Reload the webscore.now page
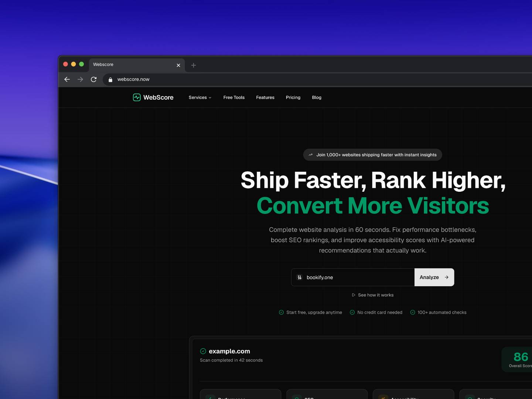The image size is (532, 399). click(x=93, y=79)
